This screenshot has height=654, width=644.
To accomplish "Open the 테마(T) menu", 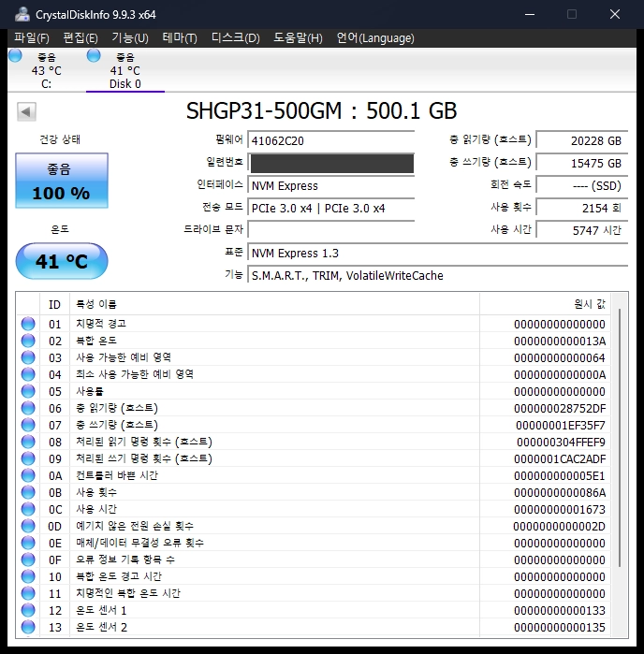I will (180, 38).
